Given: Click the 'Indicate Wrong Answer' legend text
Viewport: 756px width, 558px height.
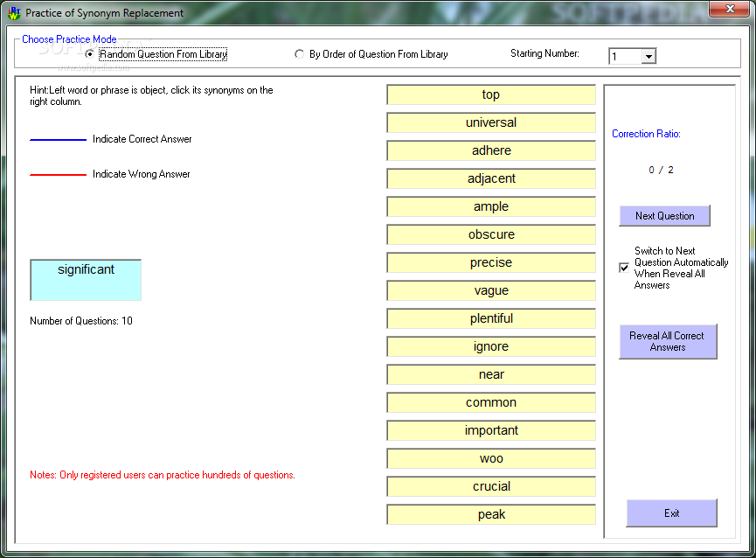Looking at the screenshot, I should click(142, 174).
